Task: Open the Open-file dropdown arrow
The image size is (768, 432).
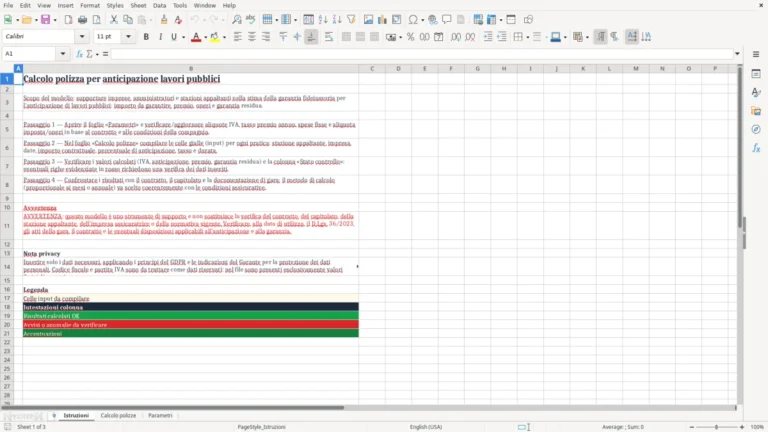Action: (x=36, y=20)
